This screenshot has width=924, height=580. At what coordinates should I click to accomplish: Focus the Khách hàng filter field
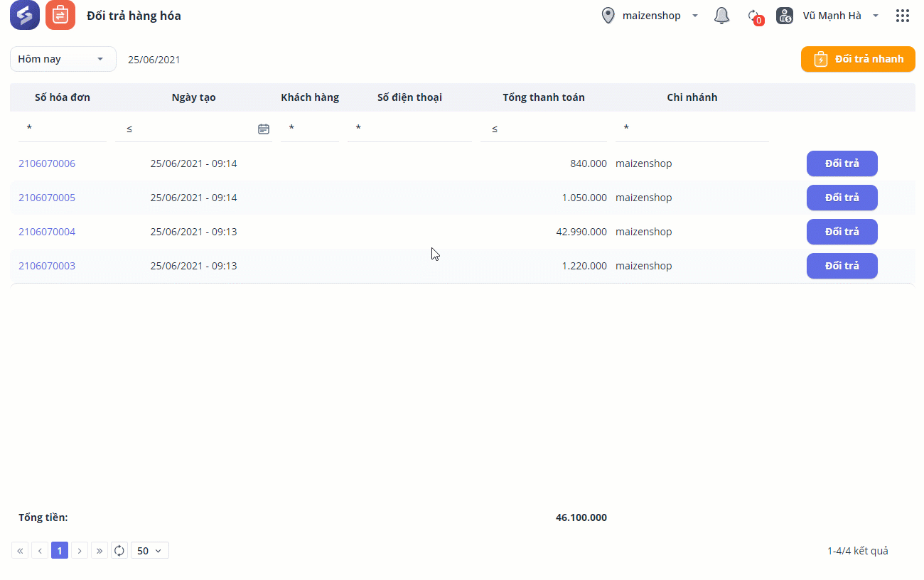point(310,129)
